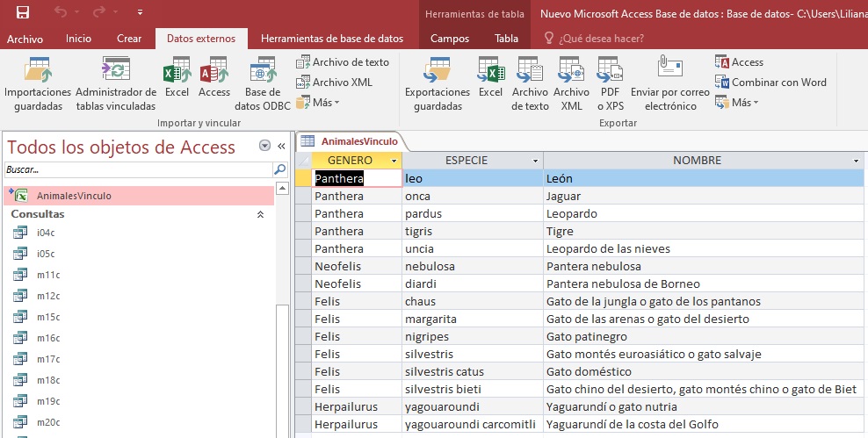Open query m11c
The image size is (868, 438).
pos(48,275)
